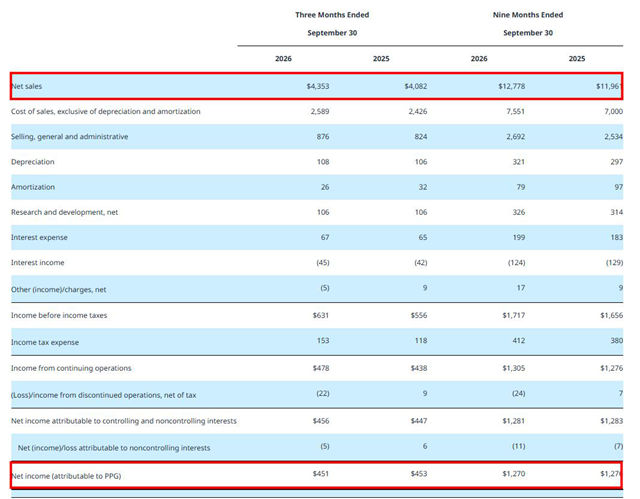
Task: Select the 'Net sales' row label
Action: pyautogui.click(x=27, y=86)
